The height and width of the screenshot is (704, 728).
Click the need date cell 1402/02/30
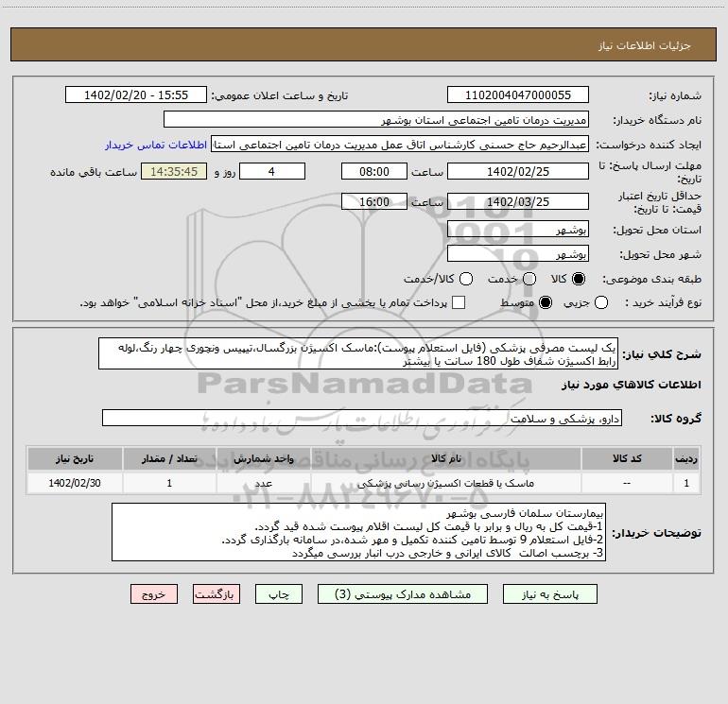click(75, 483)
